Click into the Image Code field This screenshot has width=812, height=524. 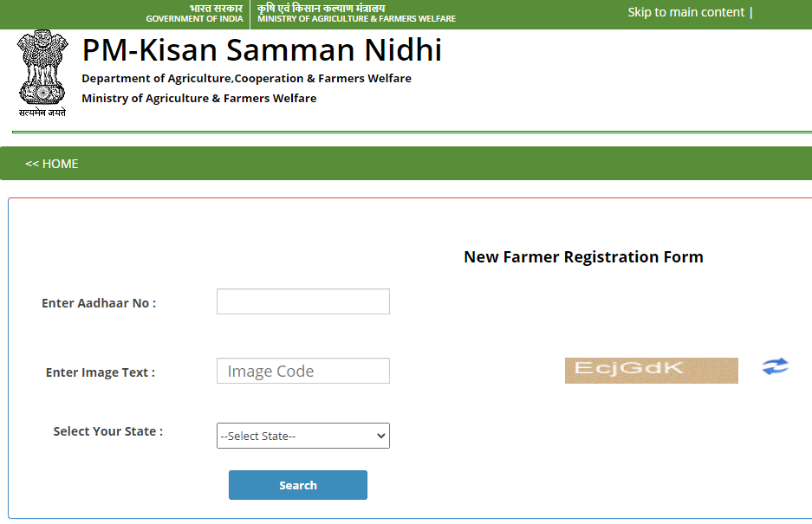point(302,371)
